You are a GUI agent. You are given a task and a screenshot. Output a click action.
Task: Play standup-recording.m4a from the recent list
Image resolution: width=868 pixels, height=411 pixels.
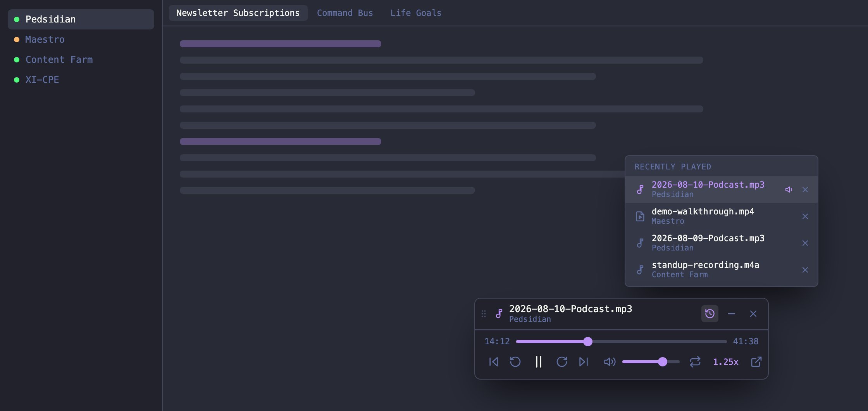pyautogui.click(x=722, y=270)
